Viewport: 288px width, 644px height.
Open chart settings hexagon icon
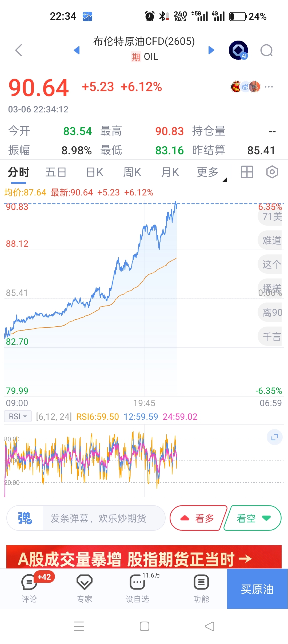(272, 172)
